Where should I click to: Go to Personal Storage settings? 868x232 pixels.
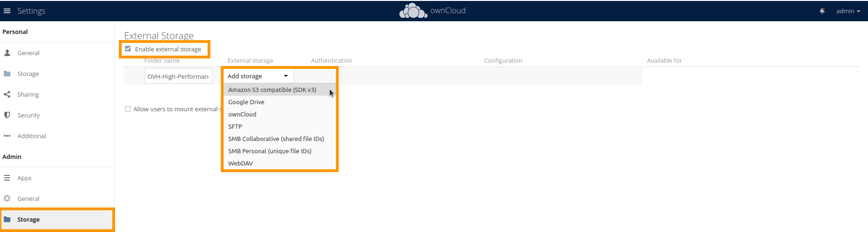pos(28,74)
